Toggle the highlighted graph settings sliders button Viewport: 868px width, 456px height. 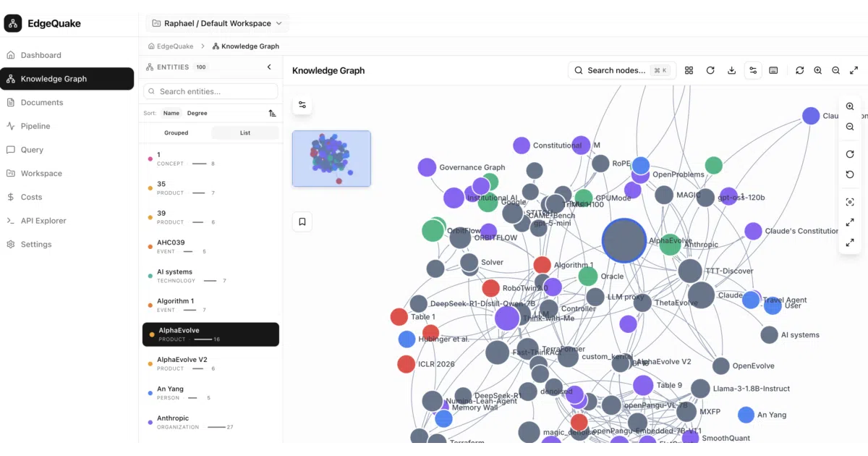coord(753,70)
